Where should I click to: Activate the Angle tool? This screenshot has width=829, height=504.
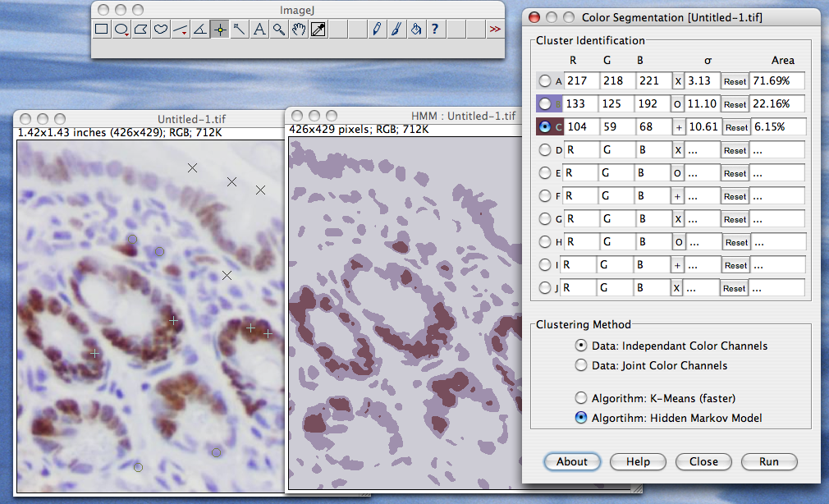199,30
